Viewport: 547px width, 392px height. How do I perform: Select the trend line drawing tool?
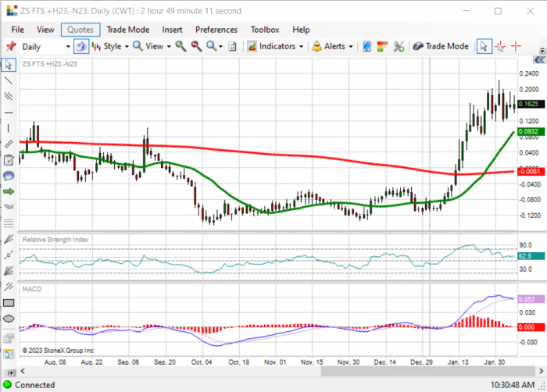coord(9,80)
